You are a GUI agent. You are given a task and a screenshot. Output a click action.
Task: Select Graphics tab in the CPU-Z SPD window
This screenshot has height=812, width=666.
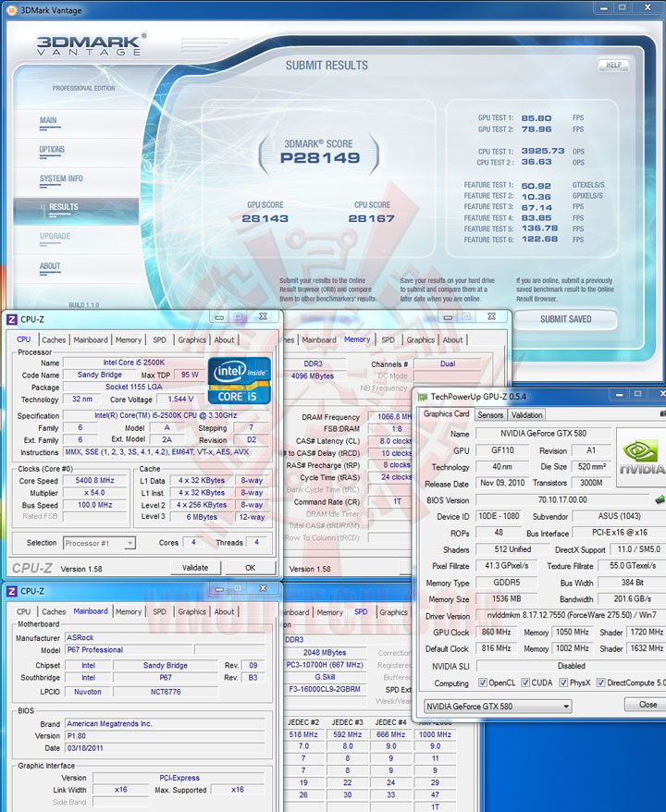click(394, 612)
